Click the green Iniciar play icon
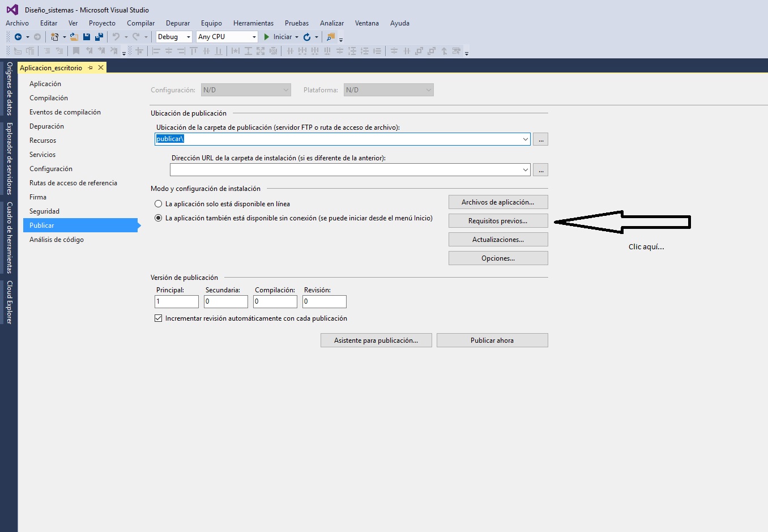The height and width of the screenshot is (532, 768). [267, 37]
